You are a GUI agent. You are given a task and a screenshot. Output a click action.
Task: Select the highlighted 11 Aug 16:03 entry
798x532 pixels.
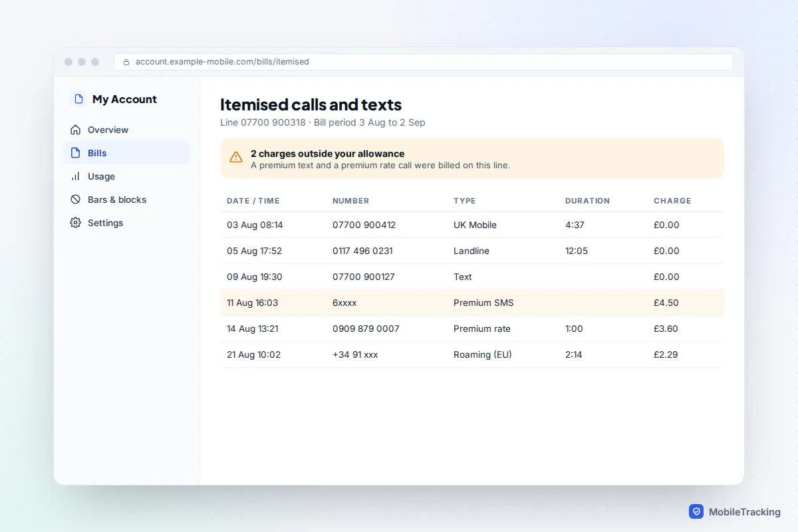[x=253, y=303]
